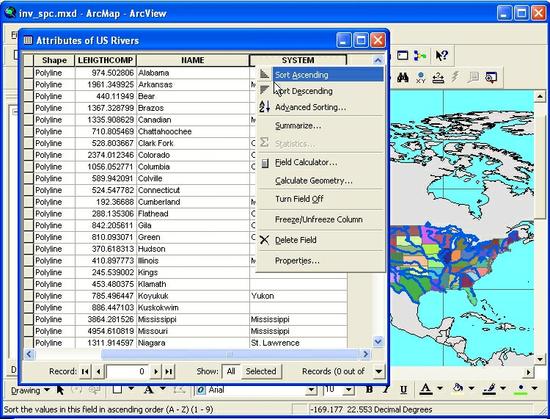Image resolution: width=550 pixels, height=419 pixels.
Task: Open the Drawing menu dropdown
Action: point(30,390)
